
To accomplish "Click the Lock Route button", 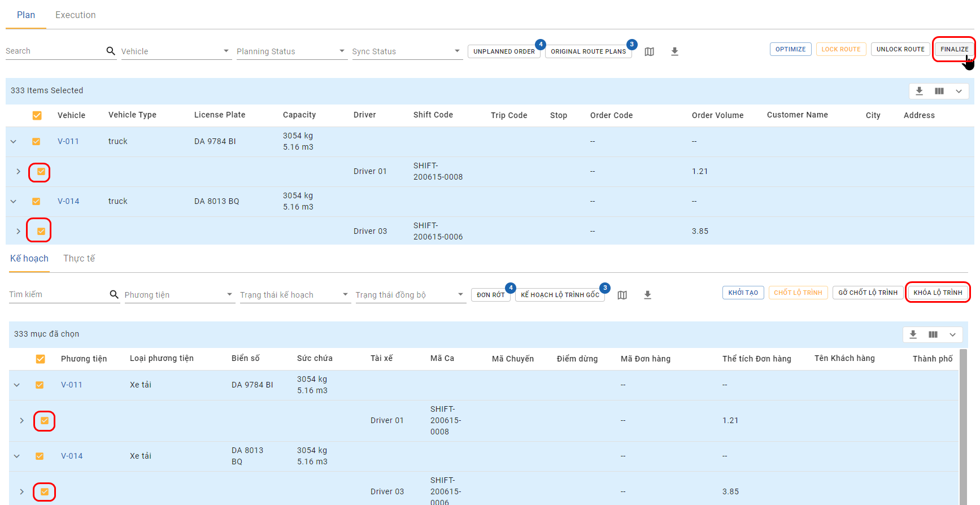I will point(841,49).
